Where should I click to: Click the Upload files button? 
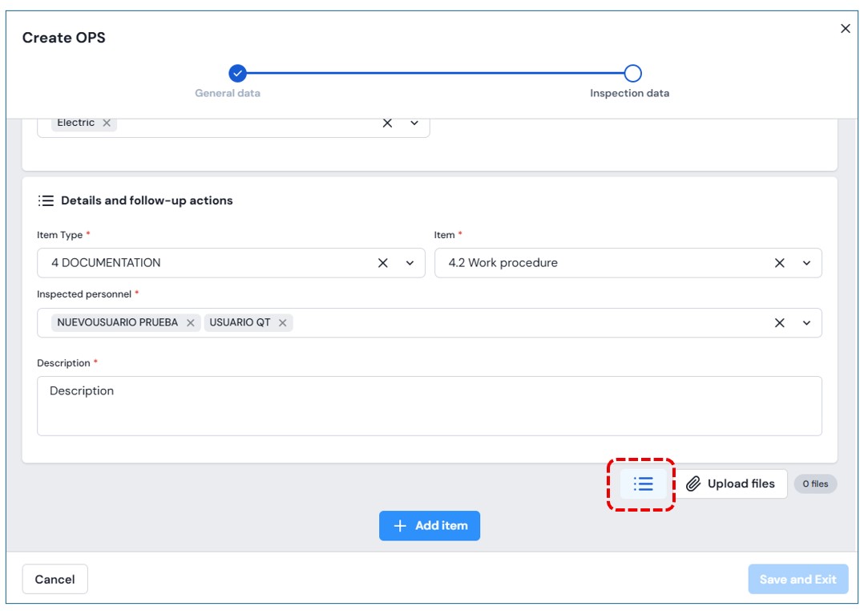click(731, 484)
